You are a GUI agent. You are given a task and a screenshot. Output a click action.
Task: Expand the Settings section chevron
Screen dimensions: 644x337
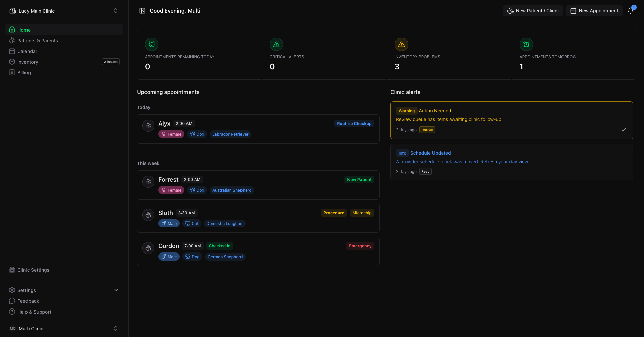(116, 290)
